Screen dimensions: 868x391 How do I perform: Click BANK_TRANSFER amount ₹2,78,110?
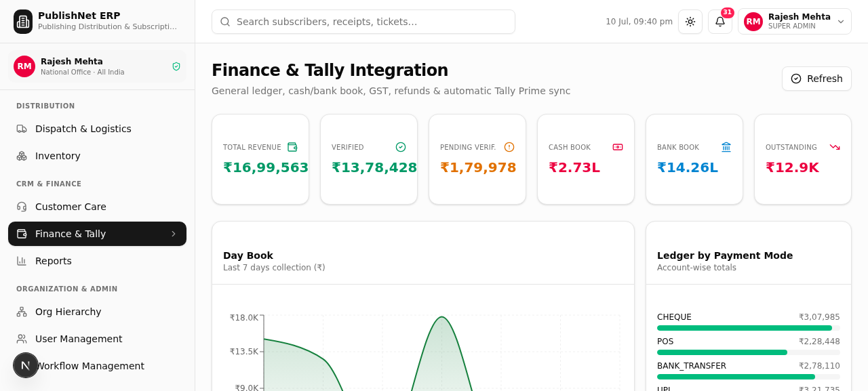(x=819, y=366)
